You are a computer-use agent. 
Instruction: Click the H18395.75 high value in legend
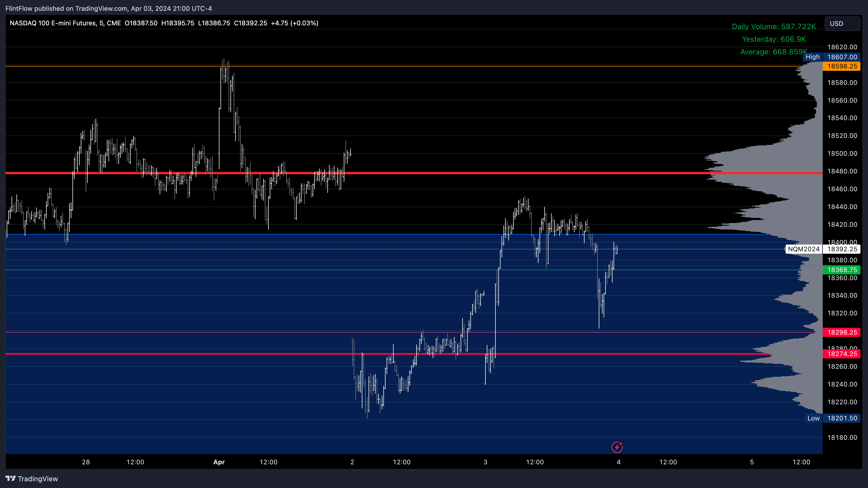pyautogui.click(x=178, y=23)
